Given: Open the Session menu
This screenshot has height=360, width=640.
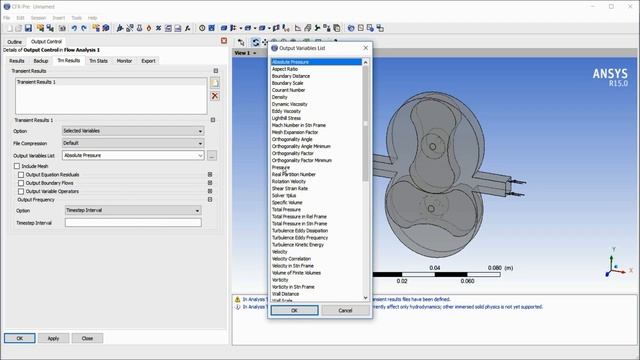Looking at the screenshot, I should 38,18.
